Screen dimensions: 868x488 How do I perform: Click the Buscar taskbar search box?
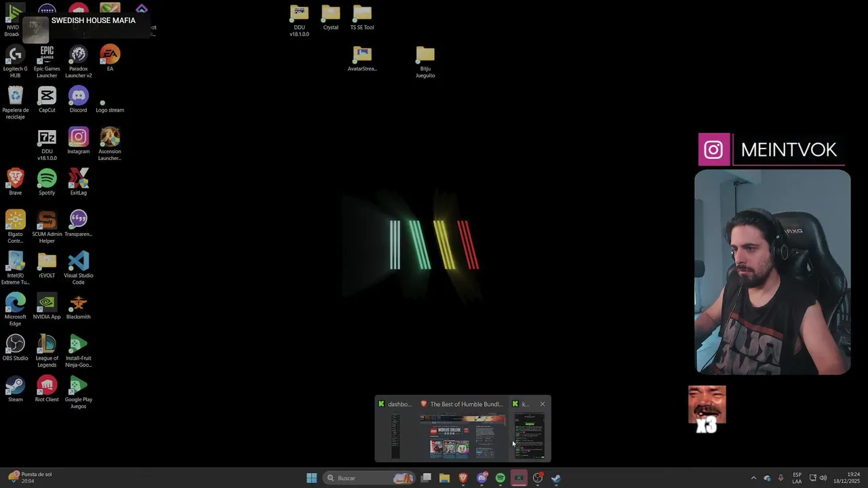(369, 478)
